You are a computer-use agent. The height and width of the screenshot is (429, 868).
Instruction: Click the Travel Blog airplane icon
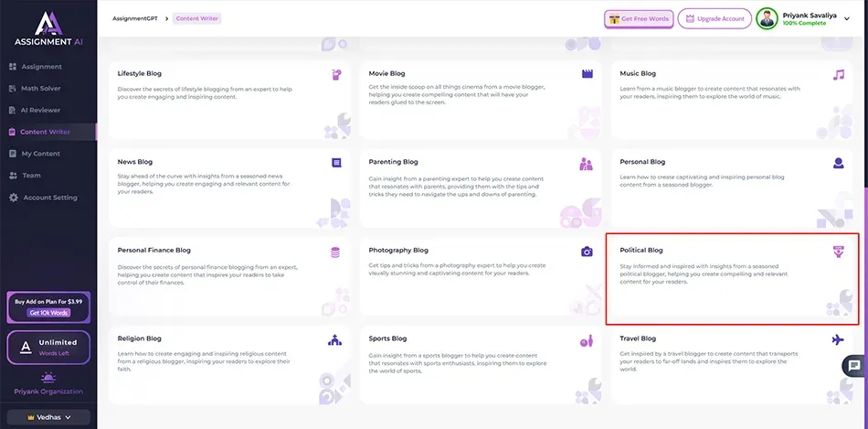(x=838, y=340)
